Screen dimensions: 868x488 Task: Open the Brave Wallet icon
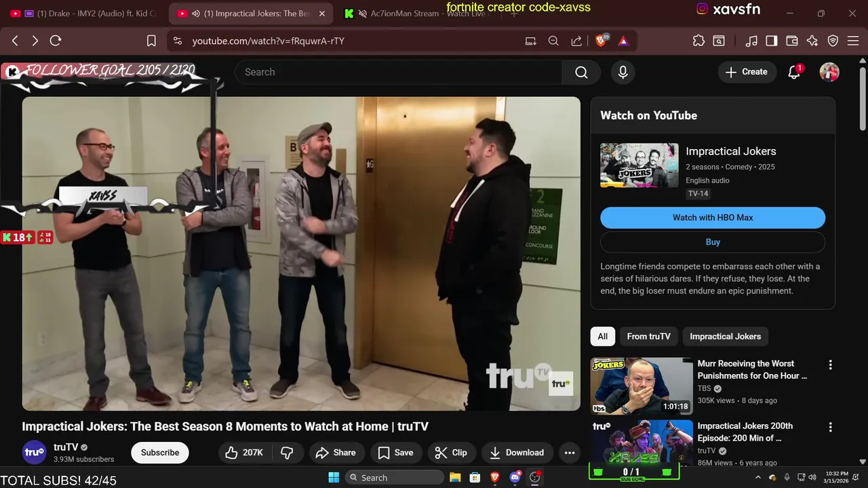click(x=791, y=41)
